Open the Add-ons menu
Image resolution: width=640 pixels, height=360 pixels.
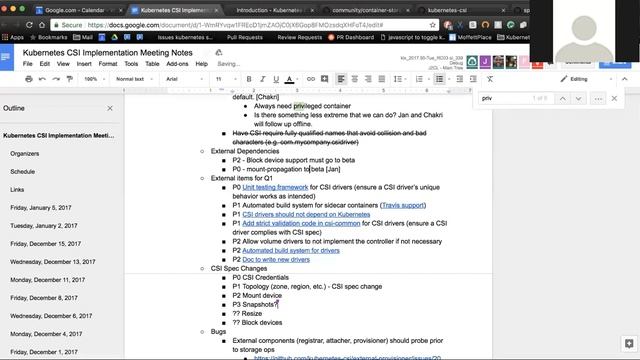click(x=177, y=64)
